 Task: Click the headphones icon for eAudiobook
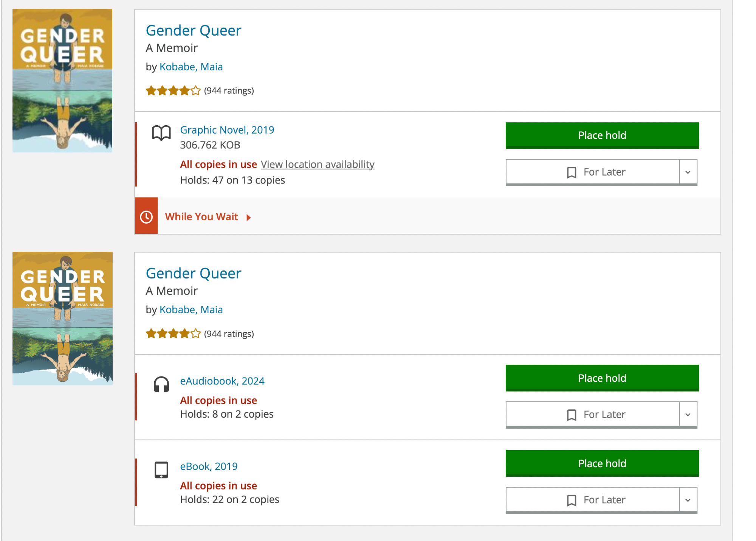pos(161,384)
